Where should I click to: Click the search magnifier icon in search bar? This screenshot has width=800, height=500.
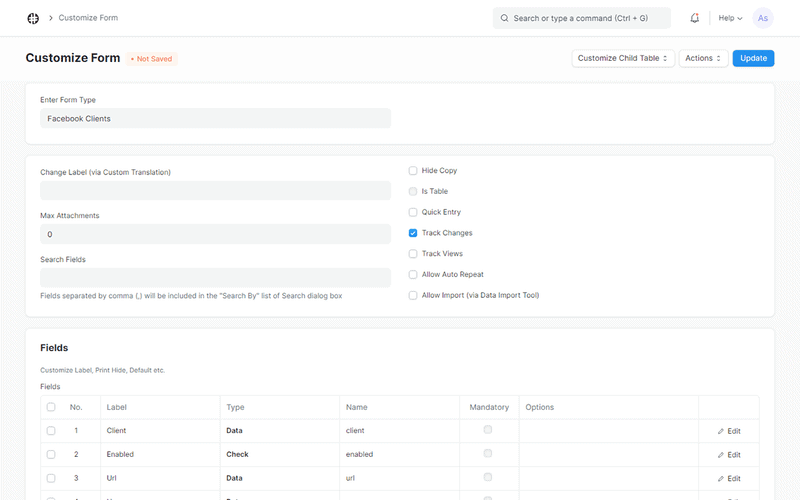pos(504,18)
